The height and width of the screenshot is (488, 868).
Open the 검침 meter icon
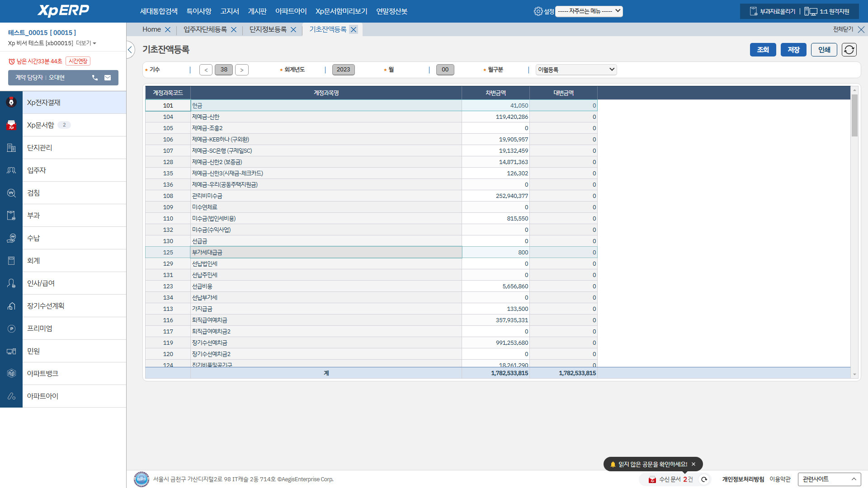pos(11,193)
